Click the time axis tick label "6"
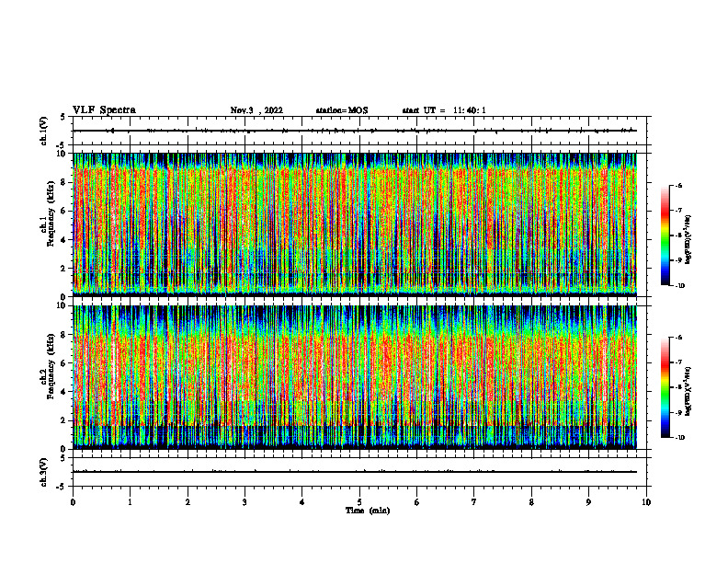Screen dimensions: 728x563 coord(417,502)
